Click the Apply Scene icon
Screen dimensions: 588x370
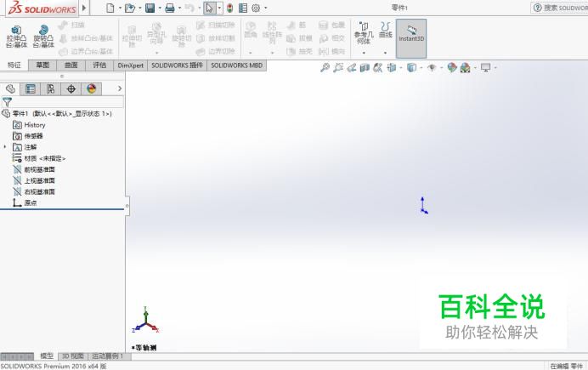point(465,67)
